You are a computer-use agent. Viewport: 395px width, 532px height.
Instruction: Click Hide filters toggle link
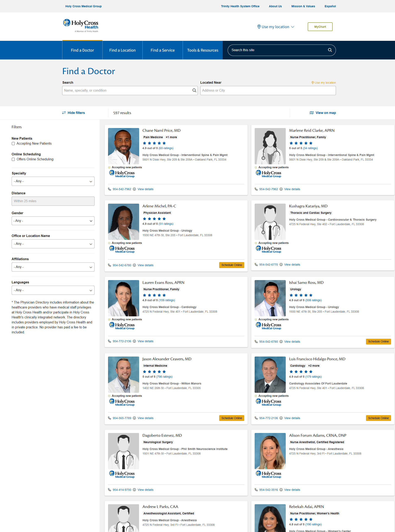tap(73, 113)
